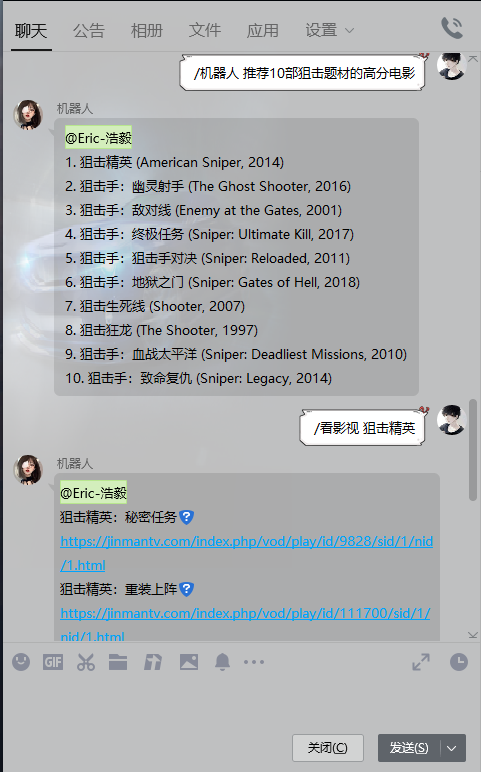The image size is (481, 772).
Task: Switch to the 相册 tab
Action: [x=146, y=31]
